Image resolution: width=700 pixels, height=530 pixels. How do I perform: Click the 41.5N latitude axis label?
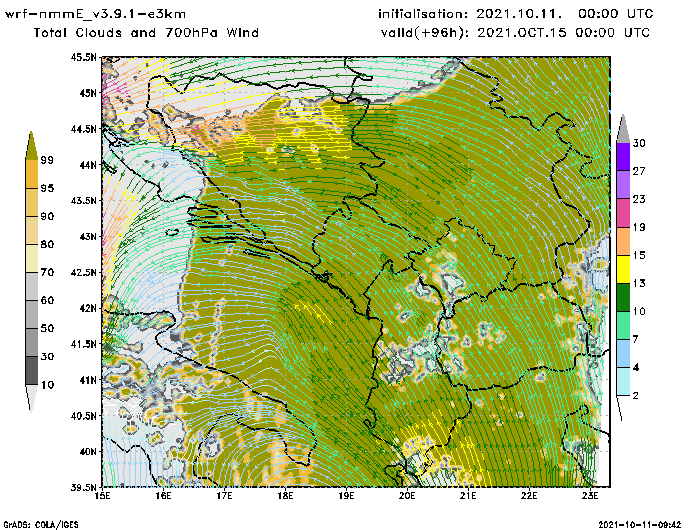point(83,344)
